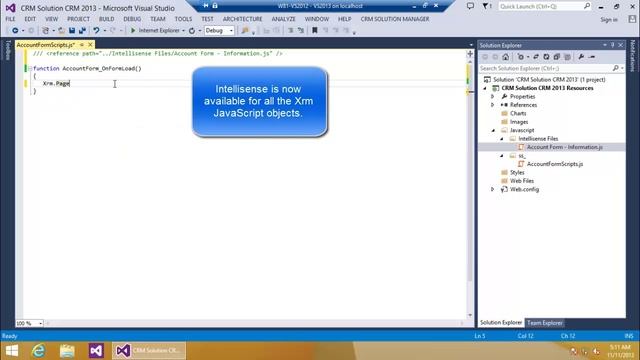The width and height of the screenshot is (640, 360).
Task: Click the Refresh browser icon in the toolbar
Action: pos(191,31)
